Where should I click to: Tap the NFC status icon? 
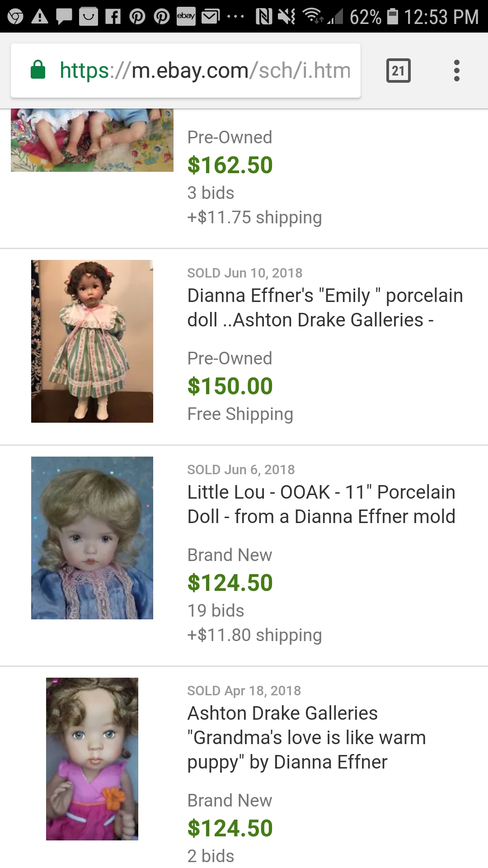[x=263, y=17]
